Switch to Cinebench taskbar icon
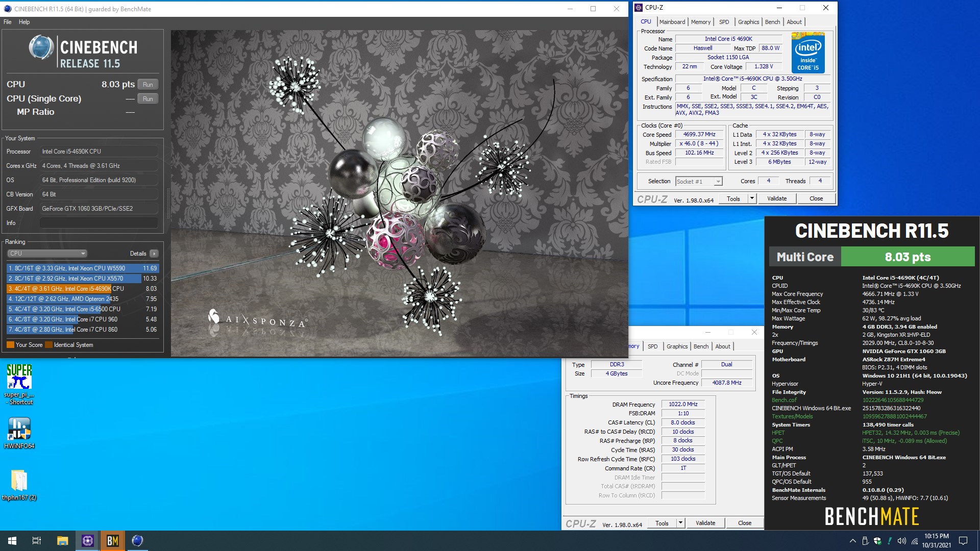Screen dimensions: 980x551 click(x=137, y=541)
